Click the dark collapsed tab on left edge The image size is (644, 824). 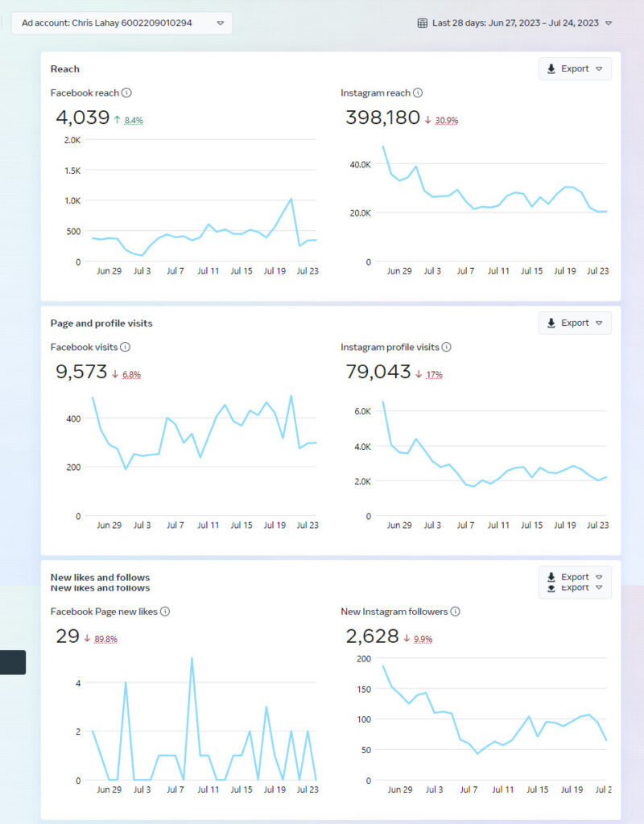pyautogui.click(x=13, y=662)
